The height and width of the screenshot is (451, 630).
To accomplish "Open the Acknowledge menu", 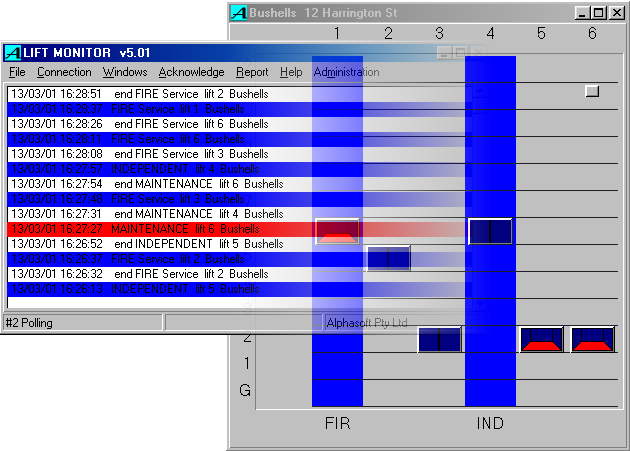I will click(191, 72).
